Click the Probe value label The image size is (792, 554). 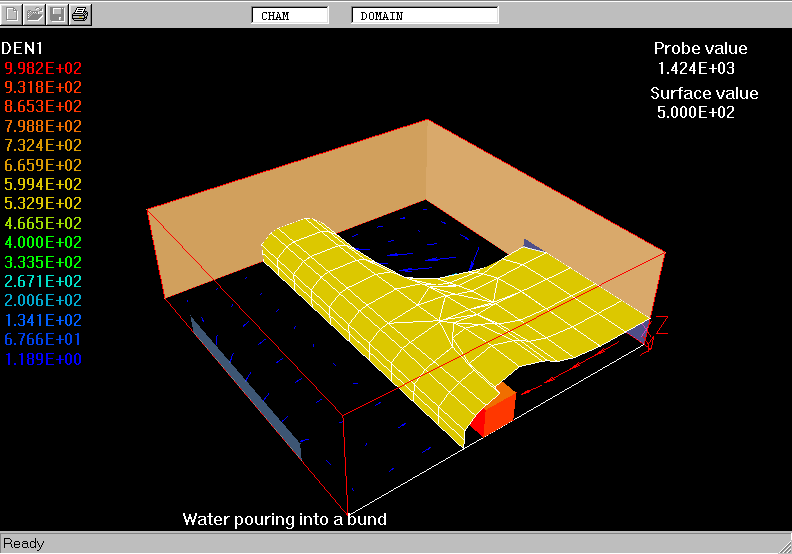[x=700, y=49]
